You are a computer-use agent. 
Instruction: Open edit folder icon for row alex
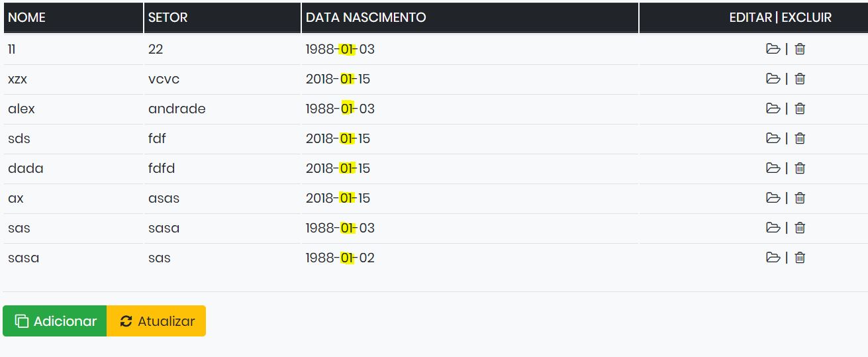click(773, 108)
